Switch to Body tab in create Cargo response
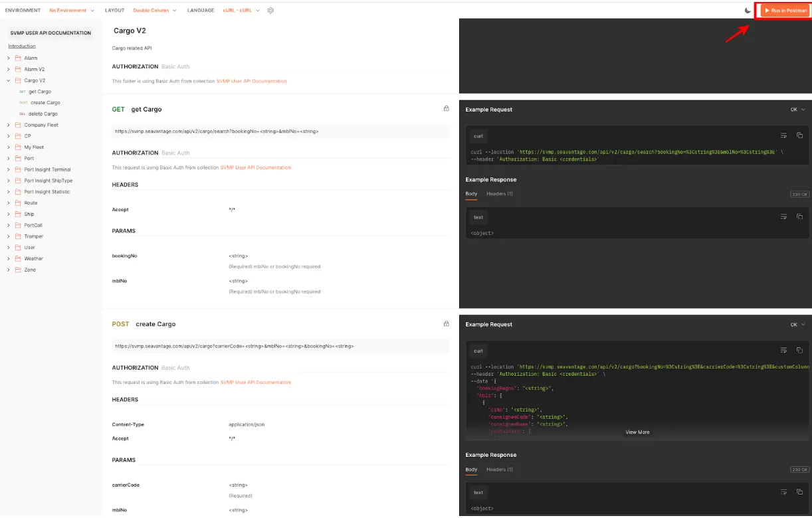 click(471, 470)
